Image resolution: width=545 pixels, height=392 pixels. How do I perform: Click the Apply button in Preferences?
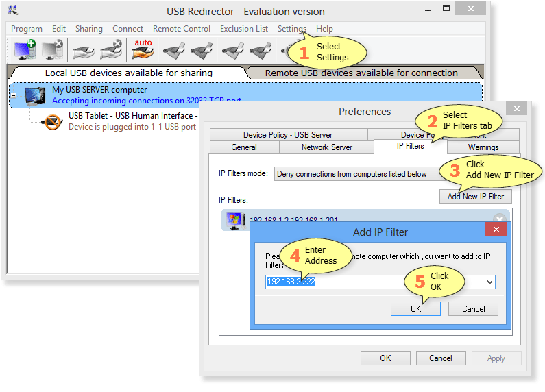[496, 358]
